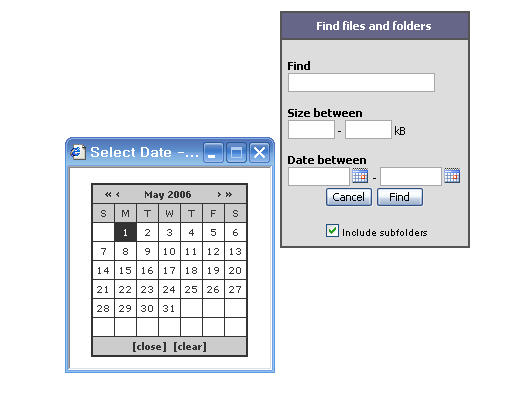528x396 pixels.
Task: Pick the highlighted day 1 in calendar
Action: 125,232
